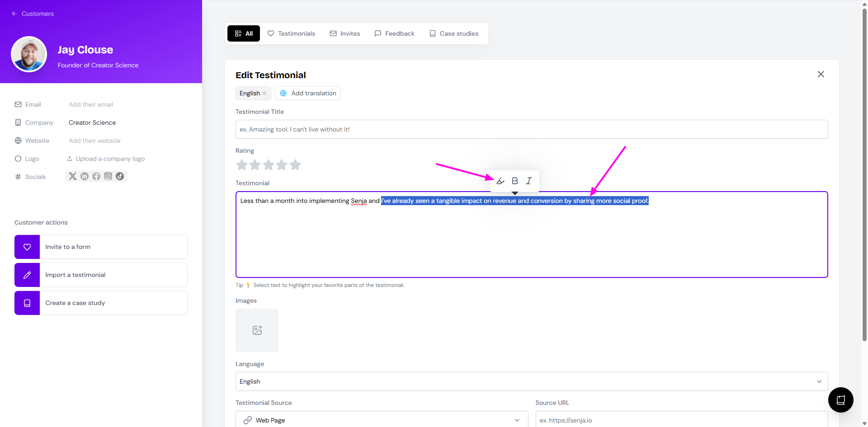Click the LinkedIn social icon
The height and width of the screenshot is (427, 868).
click(x=85, y=176)
